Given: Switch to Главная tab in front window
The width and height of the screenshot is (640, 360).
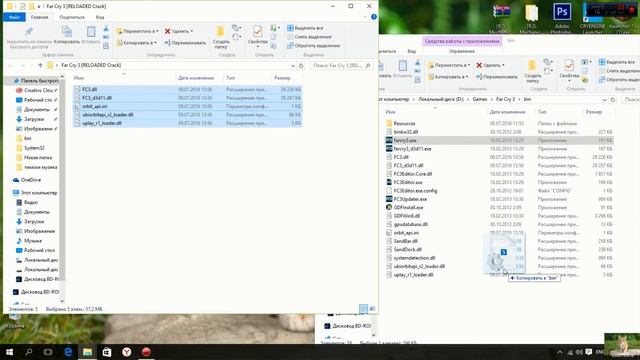Looking at the screenshot, I should pyautogui.click(x=40, y=17).
